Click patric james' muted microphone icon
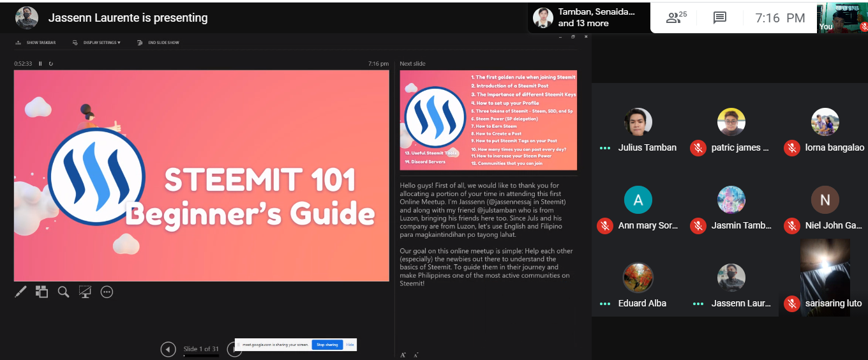 click(x=698, y=147)
